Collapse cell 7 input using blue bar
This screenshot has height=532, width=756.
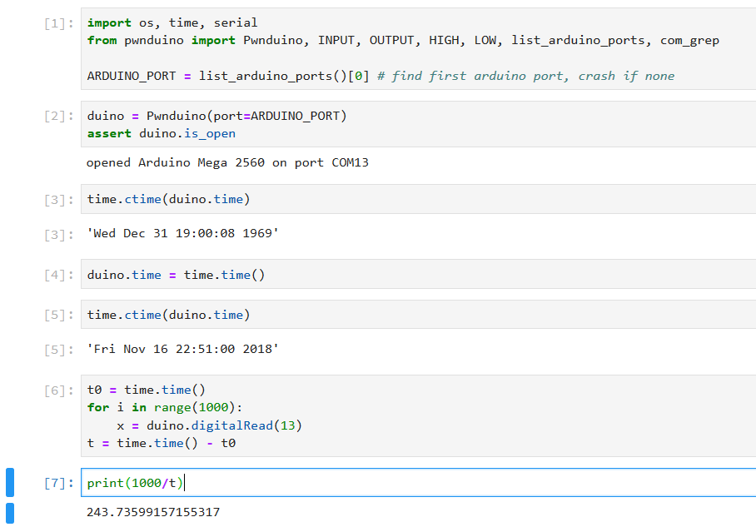(x=10, y=482)
